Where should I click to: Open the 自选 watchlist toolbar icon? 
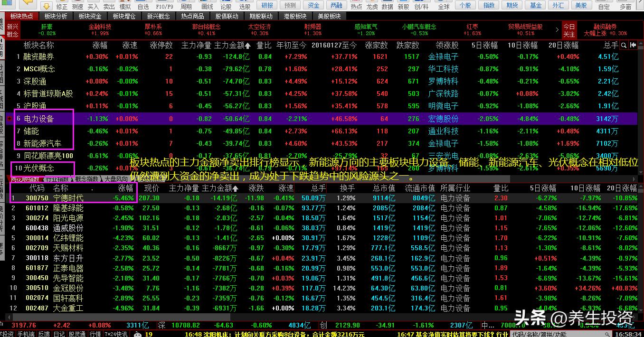pos(143,6)
